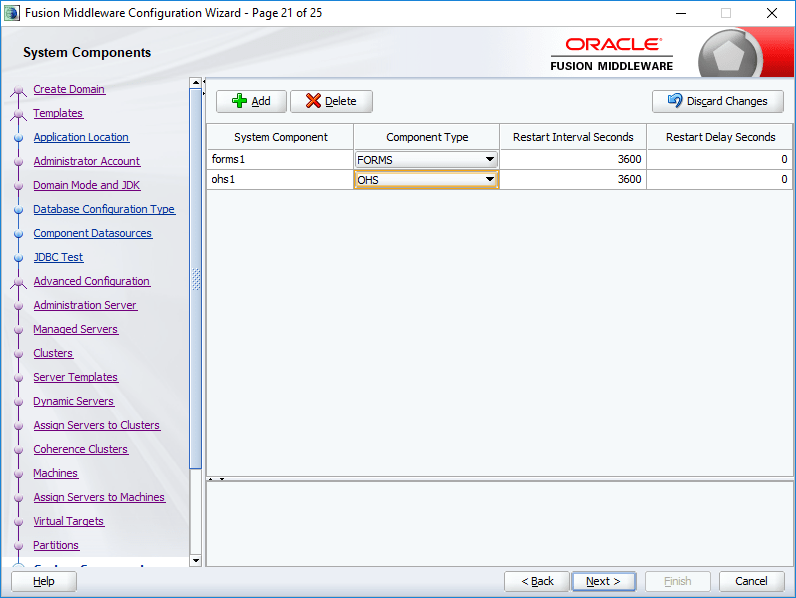This screenshot has height=598, width=796.
Task: Go to the Templates step
Action: pos(58,113)
